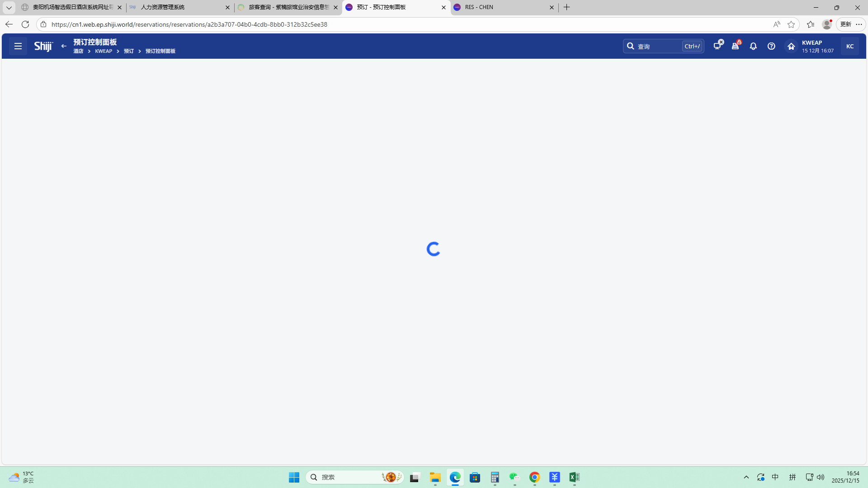Screen dimensions: 868x488
Task: Click the 预订 breadcrumb link
Action: [129, 52]
